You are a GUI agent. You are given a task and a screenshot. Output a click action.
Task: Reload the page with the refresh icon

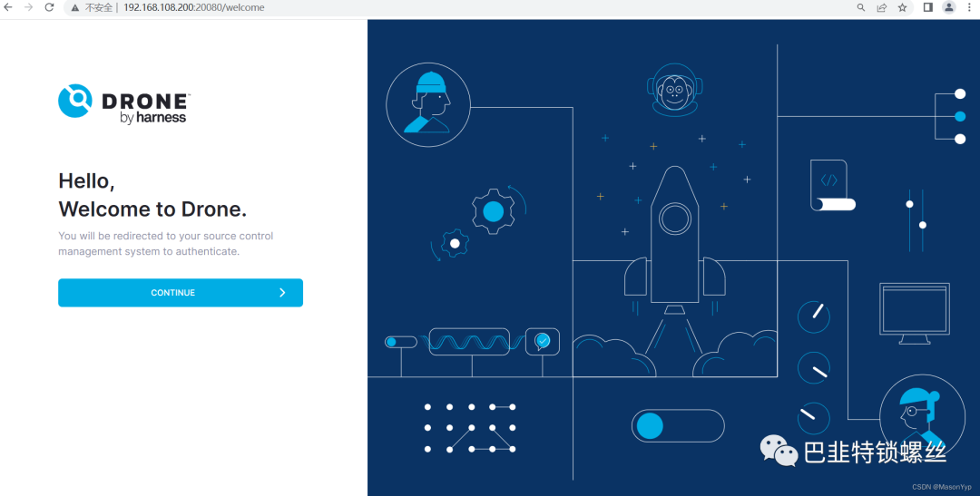pyautogui.click(x=49, y=7)
